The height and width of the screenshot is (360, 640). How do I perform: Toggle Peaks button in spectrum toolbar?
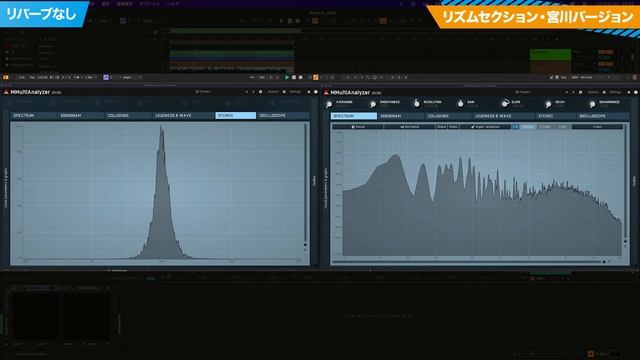tap(453, 127)
